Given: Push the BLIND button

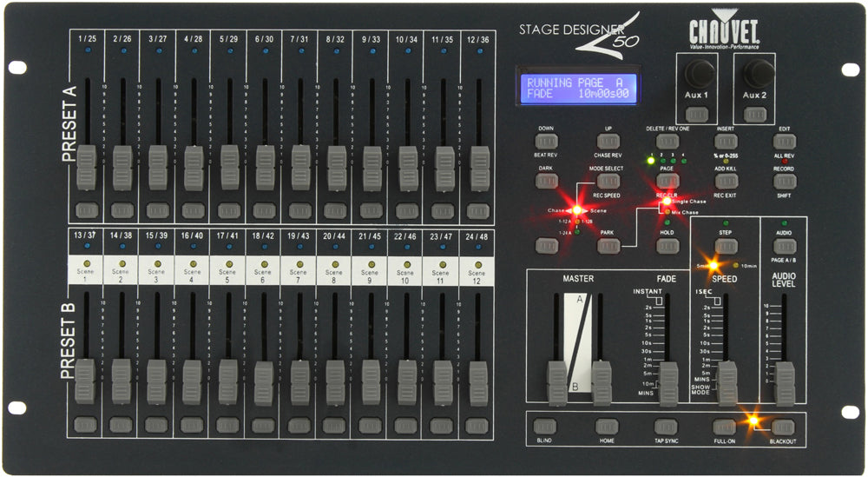Looking at the screenshot, I should [x=545, y=427].
